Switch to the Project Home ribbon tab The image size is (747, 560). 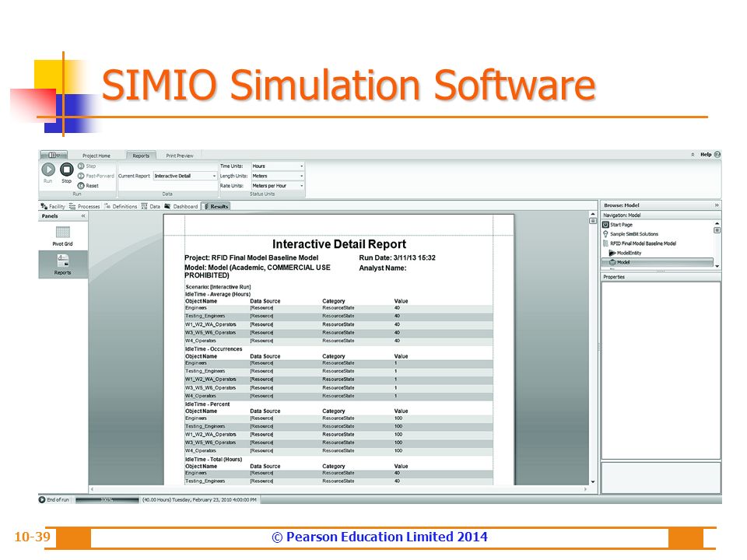(96, 156)
